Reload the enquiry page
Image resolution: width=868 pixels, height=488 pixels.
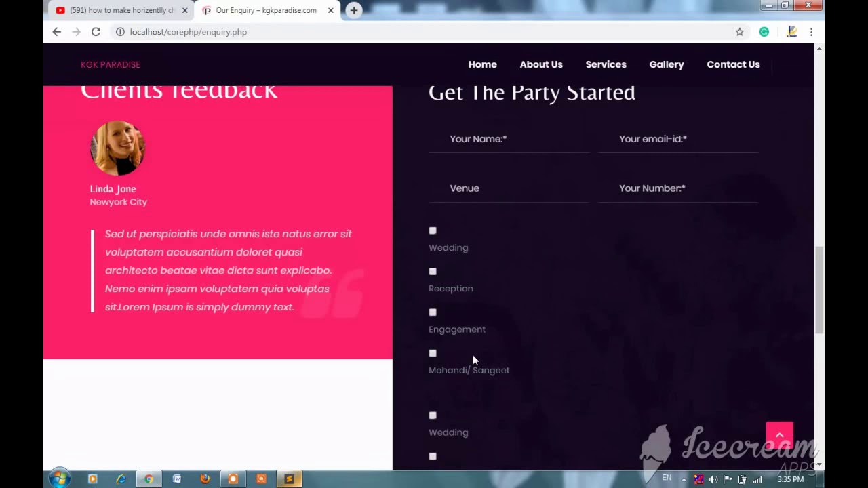point(96,32)
